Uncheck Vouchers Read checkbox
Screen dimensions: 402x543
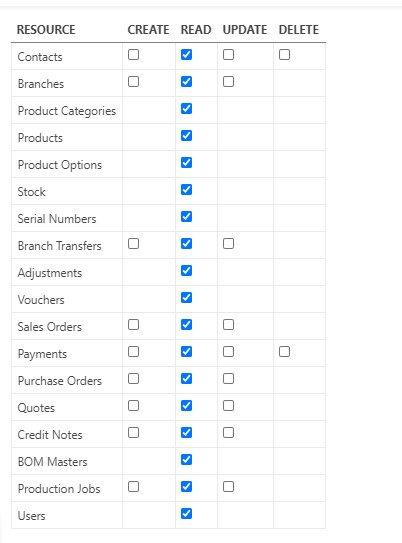tap(186, 298)
